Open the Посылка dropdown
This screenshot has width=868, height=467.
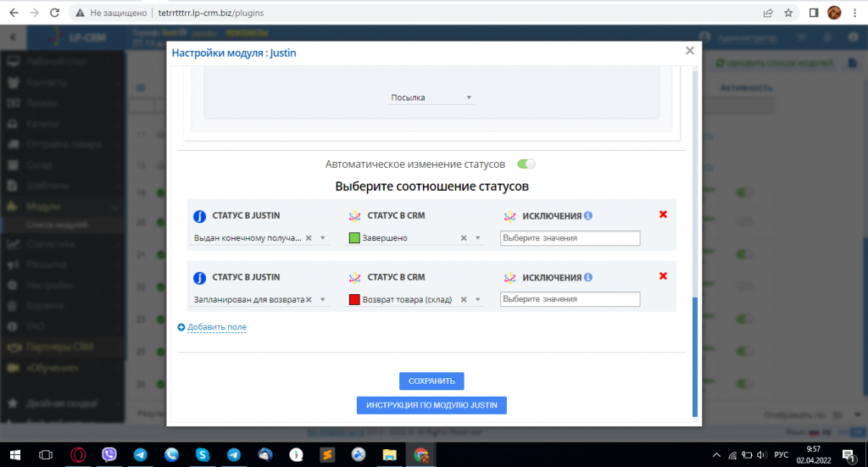pos(430,97)
